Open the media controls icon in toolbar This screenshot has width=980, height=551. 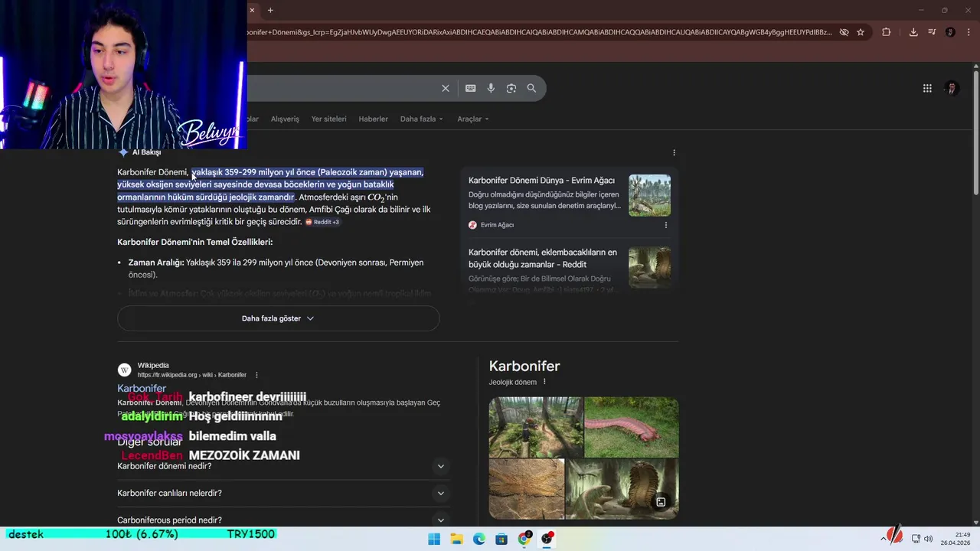pos(932,32)
